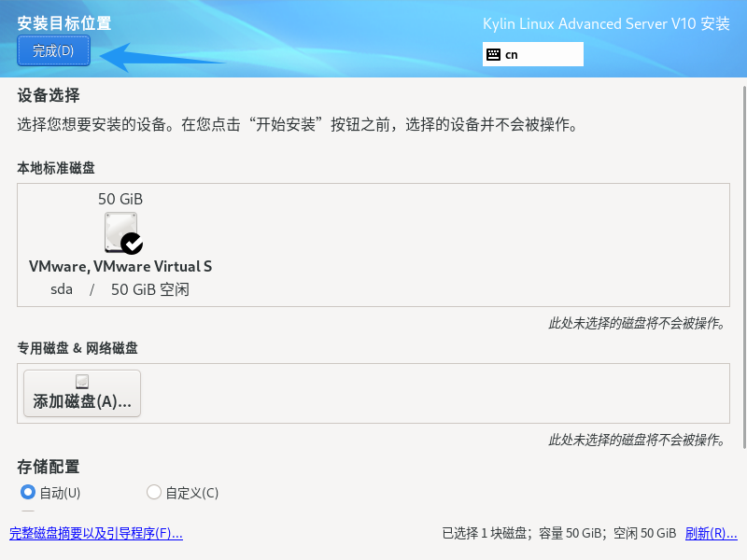The width and height of the screenshot is (747, 560).
Task: Click the 刷新(R)... refresh link
Action: pos(711,533)
